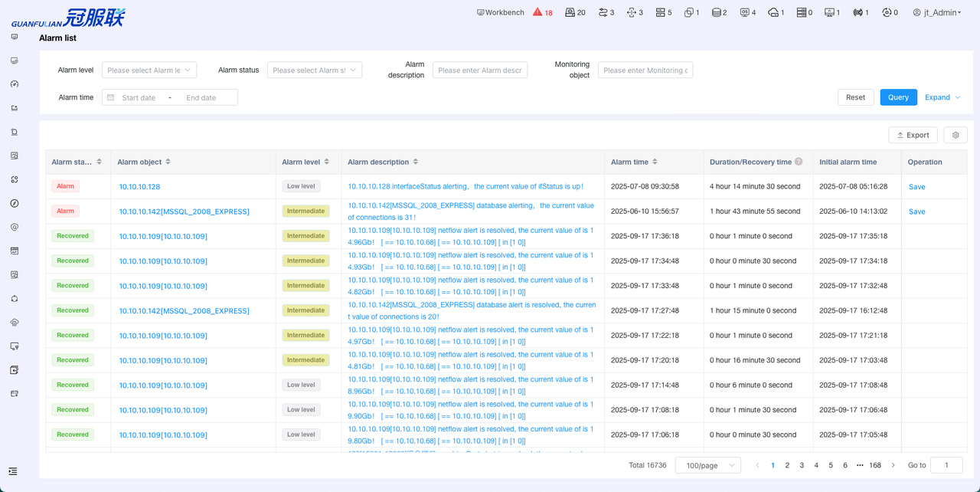
Task: Open the database icon showing count 2
Action: pyautogui.click(x=716, y=12)
